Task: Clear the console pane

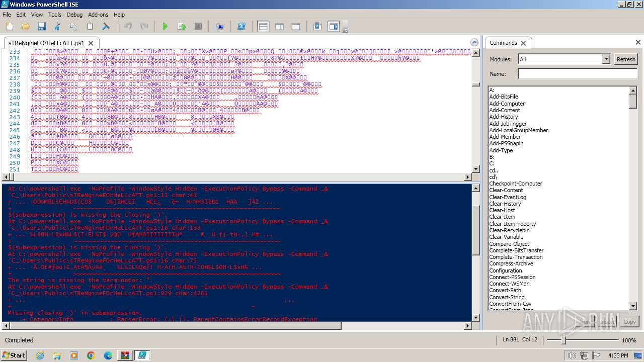Action: tap(106, 26)
